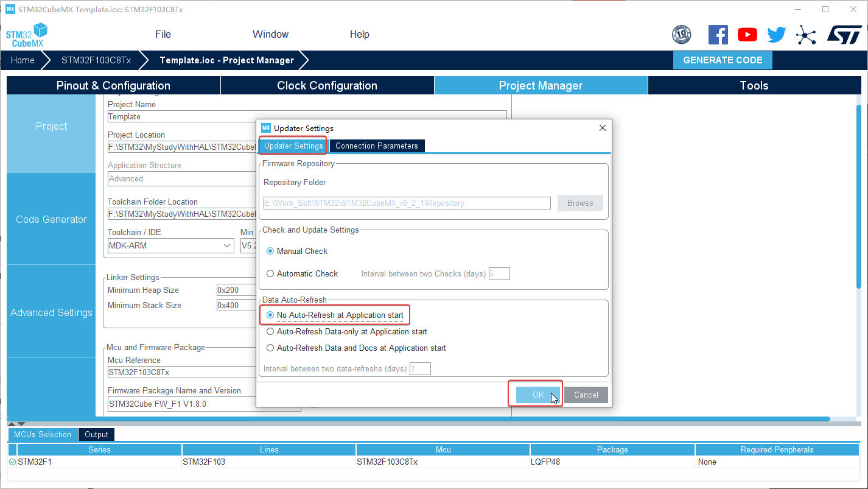Switch to Clock Configuration tab

[327, 86]
